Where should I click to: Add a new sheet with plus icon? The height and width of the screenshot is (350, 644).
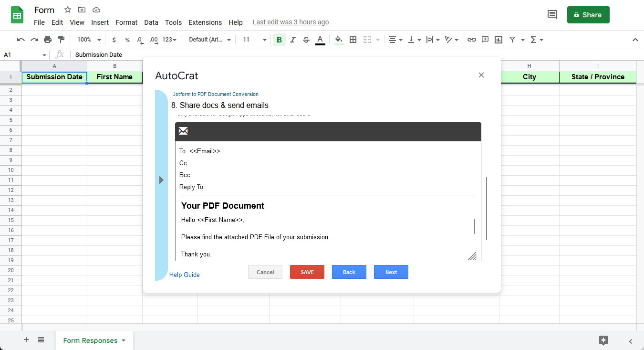pyautogui.click(x=26, y=340)
